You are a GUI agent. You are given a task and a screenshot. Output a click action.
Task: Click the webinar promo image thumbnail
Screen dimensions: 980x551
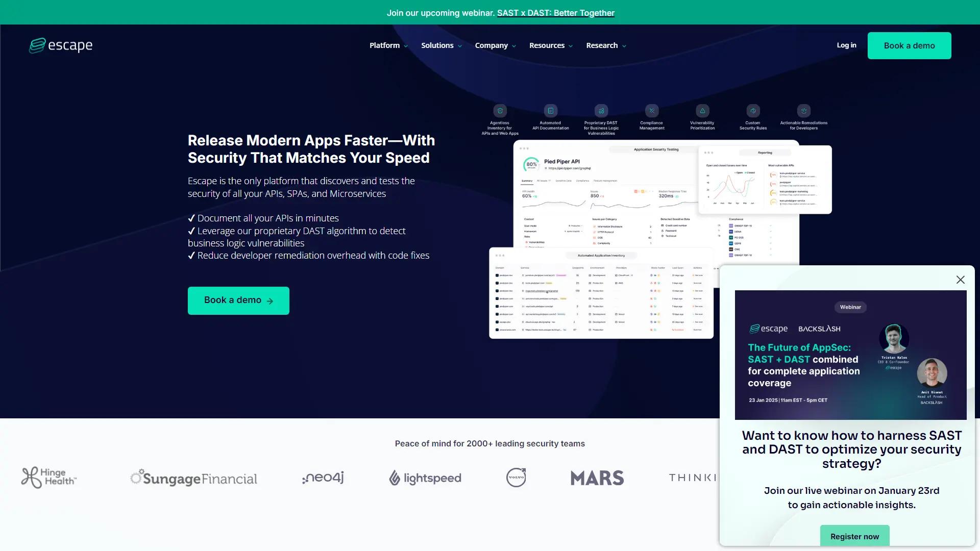(x=850, y=355)
